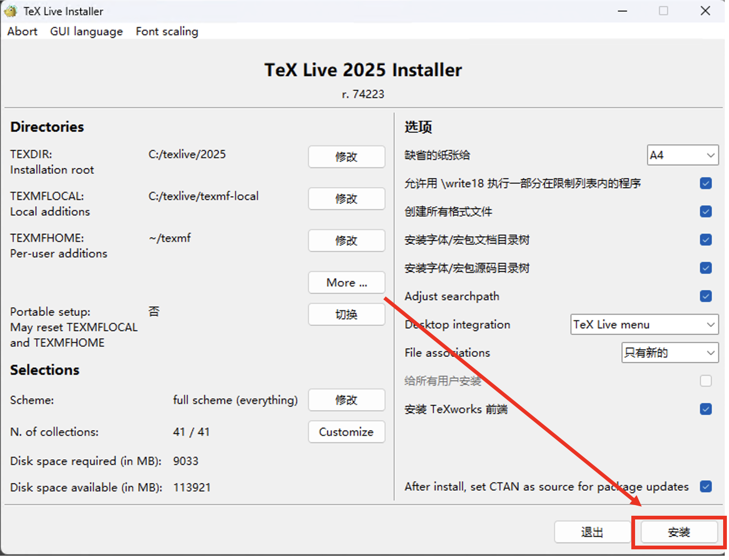Viewport: 729px width, 560px height.
Task: Click the 113921 disk space available value
Action: click(192, 487)
